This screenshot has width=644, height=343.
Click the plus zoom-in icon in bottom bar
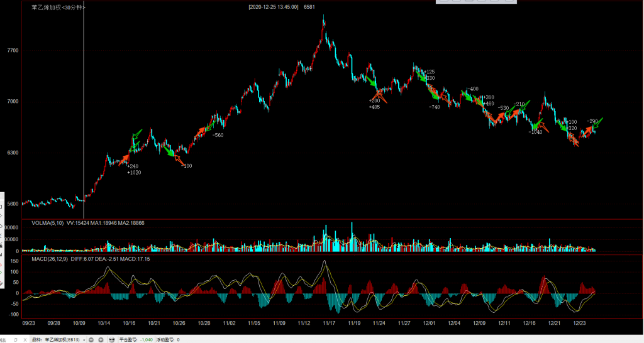point(101,339)
